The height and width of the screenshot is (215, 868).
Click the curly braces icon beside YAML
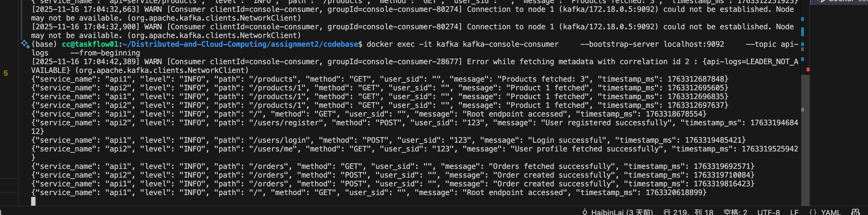click(812, 212)
